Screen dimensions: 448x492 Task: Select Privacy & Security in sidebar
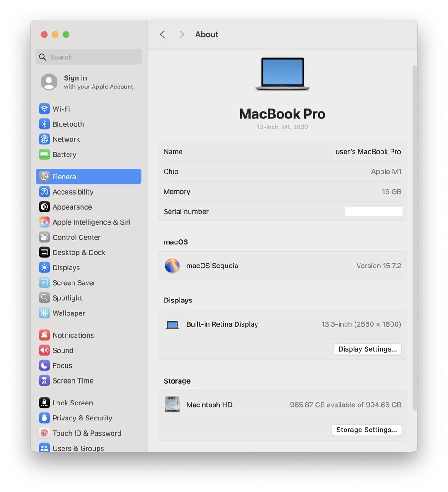coord(82,418)
